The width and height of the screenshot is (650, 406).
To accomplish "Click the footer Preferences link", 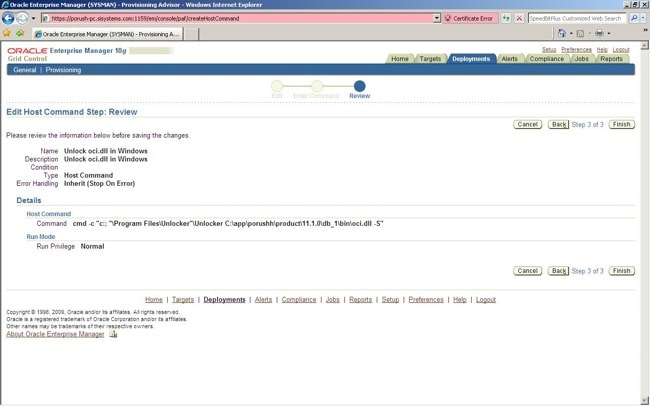I will coord(426,299).
